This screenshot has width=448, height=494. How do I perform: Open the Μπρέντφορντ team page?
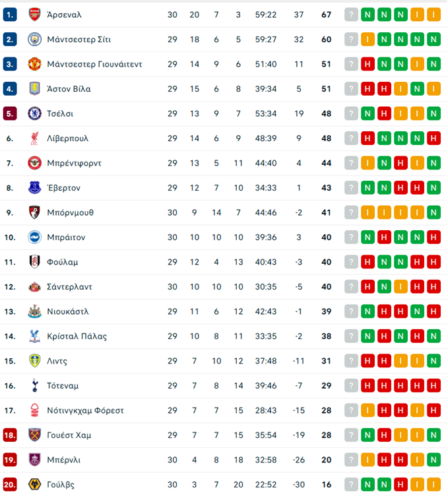click(74, 163)
